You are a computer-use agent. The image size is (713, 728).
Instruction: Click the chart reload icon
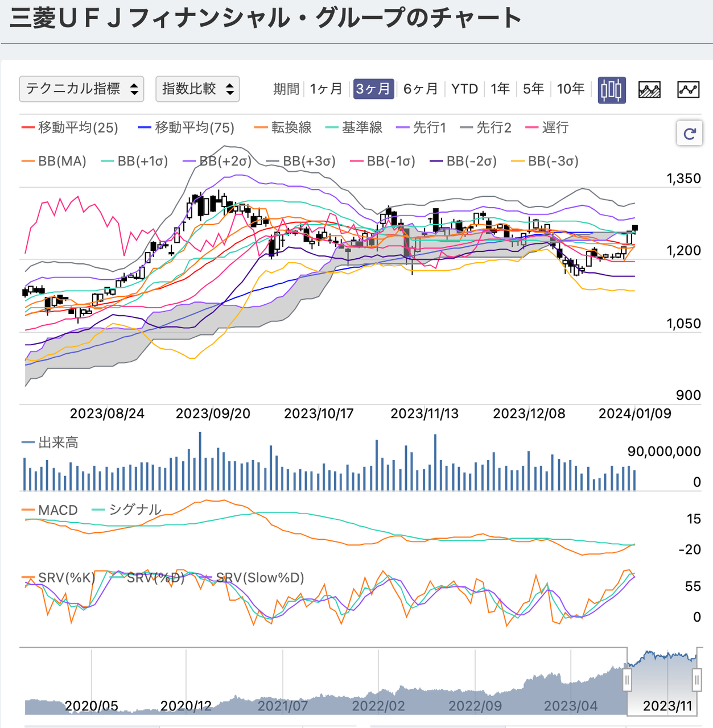point(690,134)
